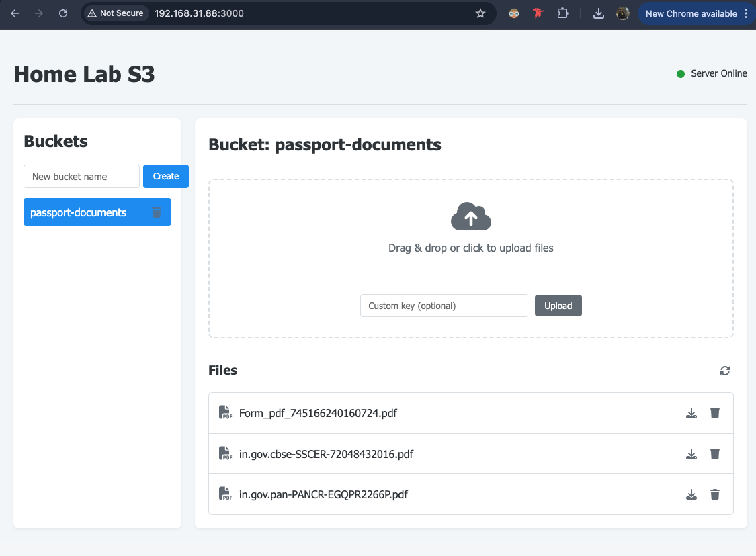Bookmark this page with the star icon
The width and height of the screenshot is (756, 556).
[x=480, y=13]
